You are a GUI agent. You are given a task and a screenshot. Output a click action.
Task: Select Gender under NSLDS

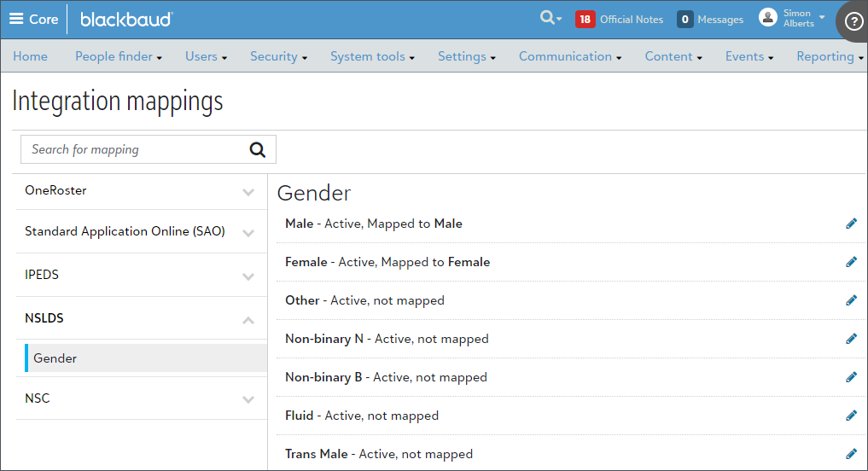[146, 358]
